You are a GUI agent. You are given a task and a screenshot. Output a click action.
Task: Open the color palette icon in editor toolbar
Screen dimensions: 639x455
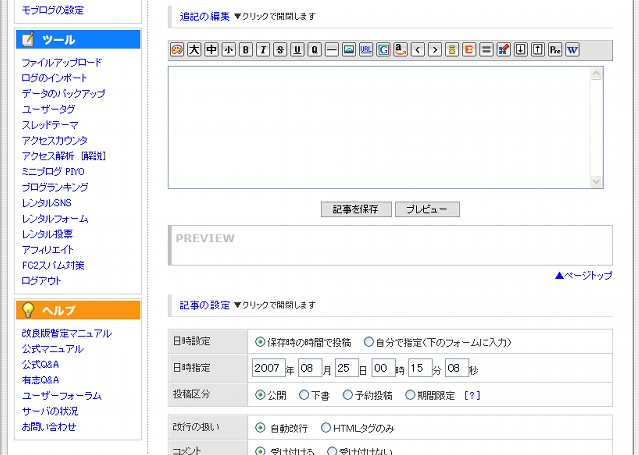(x=177, y=50)
